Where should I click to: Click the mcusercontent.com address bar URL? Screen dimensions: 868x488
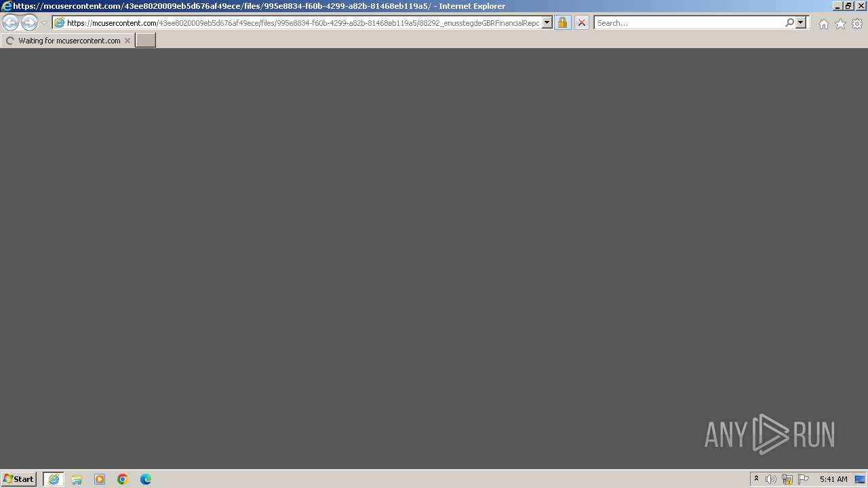(303, 23)
